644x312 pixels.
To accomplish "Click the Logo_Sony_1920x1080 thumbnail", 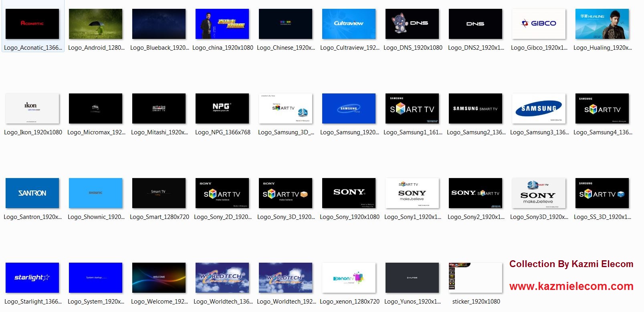I will (x=349, y=193).
